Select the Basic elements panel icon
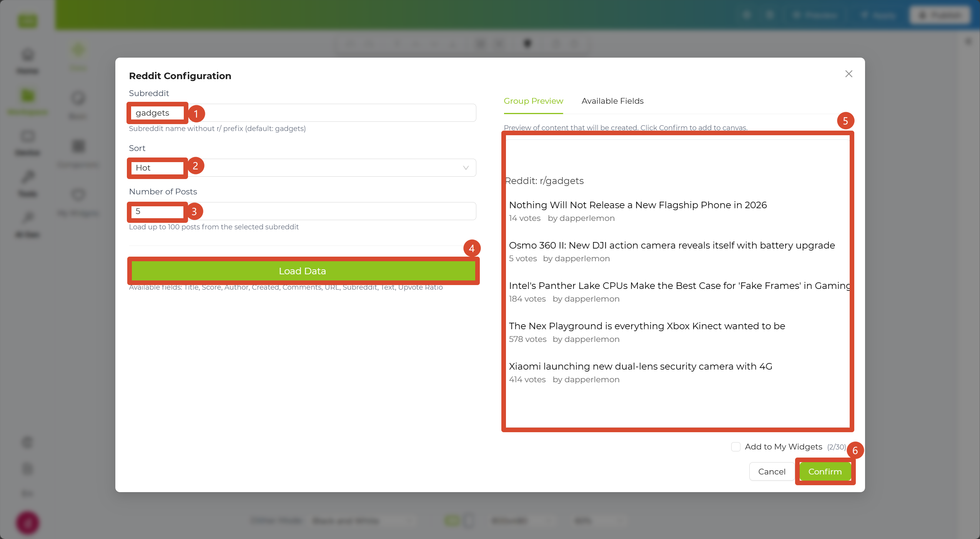The height and width of the screenshot is (539, 980). click(78, 98)
